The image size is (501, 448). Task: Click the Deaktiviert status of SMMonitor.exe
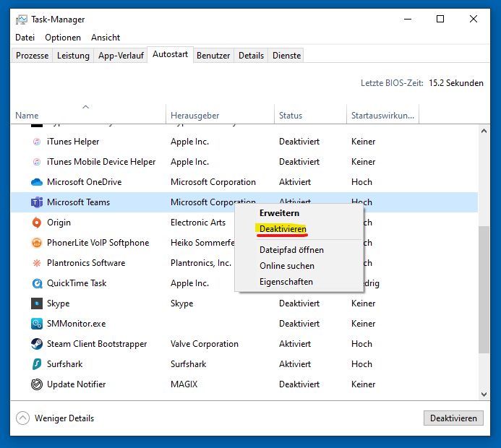point(299,324)
